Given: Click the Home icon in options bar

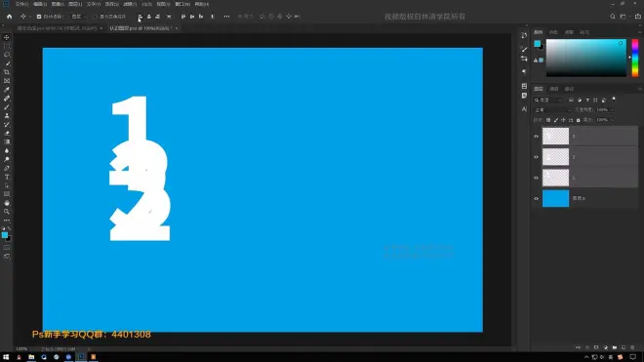Looking at the screenshot, I should 9,17.
